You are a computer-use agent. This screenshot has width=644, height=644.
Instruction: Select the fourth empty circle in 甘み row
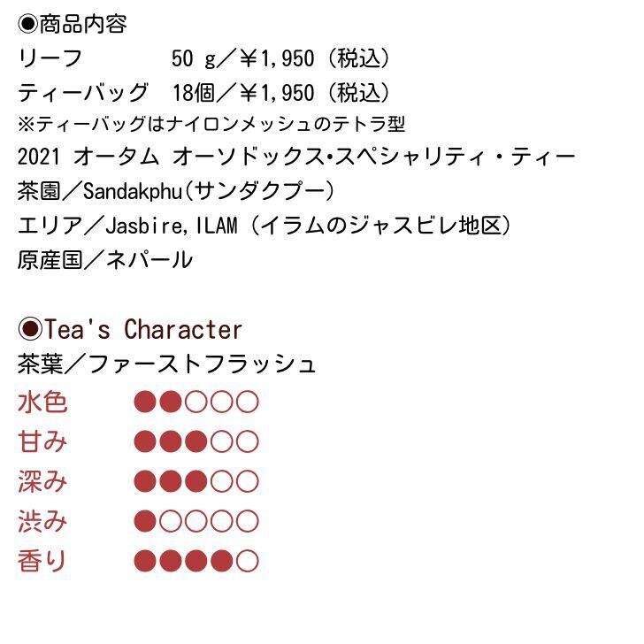click(x=222, y=441)
